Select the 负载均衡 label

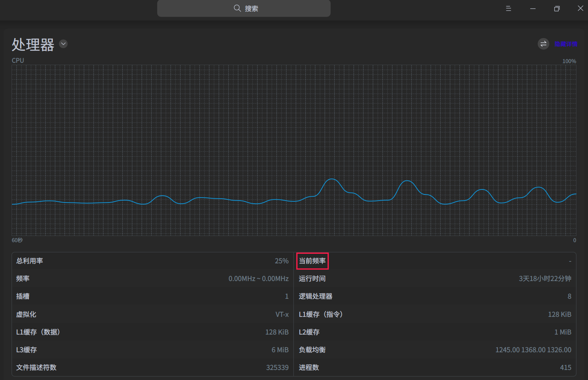[312, 350]
